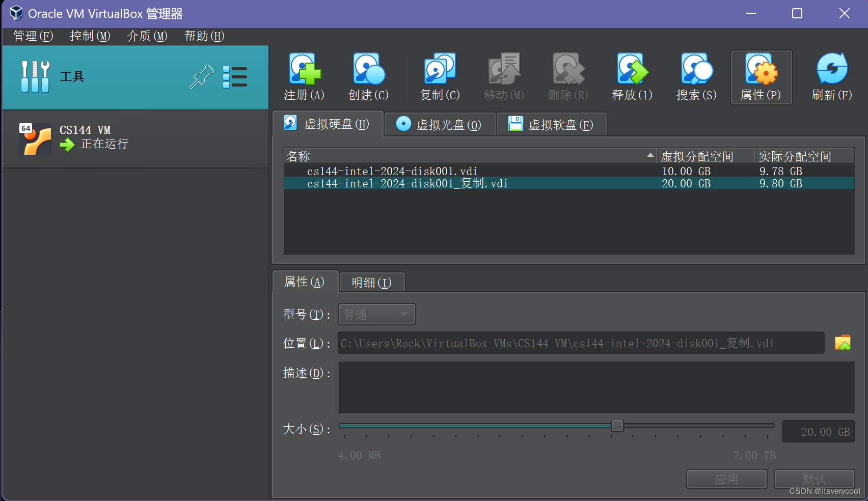Image resolution: width=868 pixels, height=501 pixels.
Task: Select cs144-intel-2024-disk001.vdi row
Action: (x=568, y=171)
